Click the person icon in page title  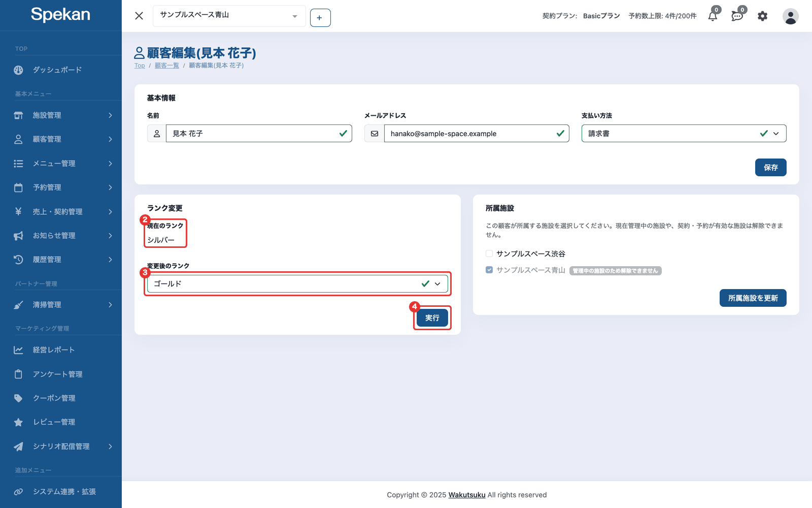click(140, 53)
